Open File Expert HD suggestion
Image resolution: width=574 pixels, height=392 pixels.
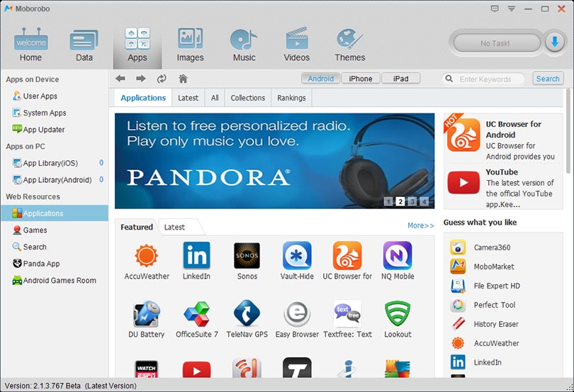pos(485,286)
